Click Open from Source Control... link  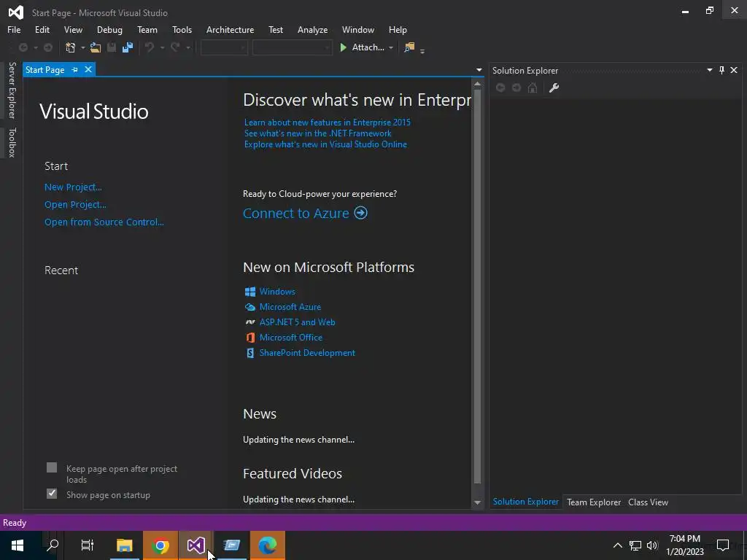[x=104, y=222]
